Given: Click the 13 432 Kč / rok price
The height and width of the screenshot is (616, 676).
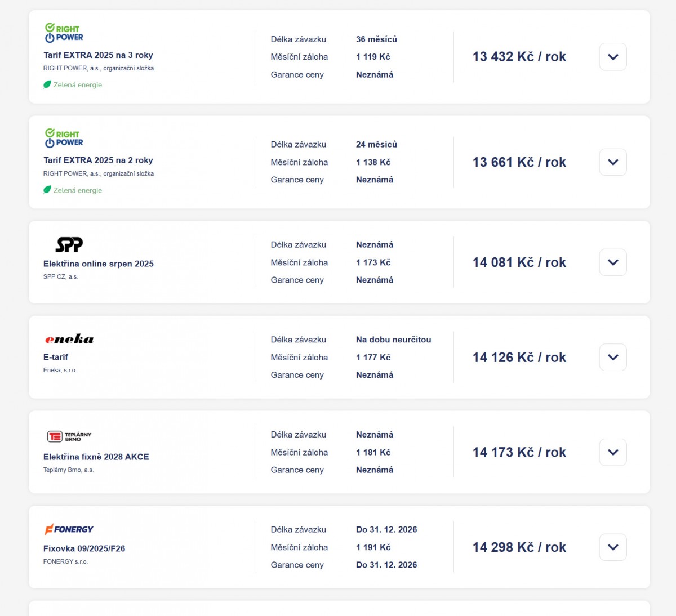Looking at the screenshot, I should [x=519, y=57].
